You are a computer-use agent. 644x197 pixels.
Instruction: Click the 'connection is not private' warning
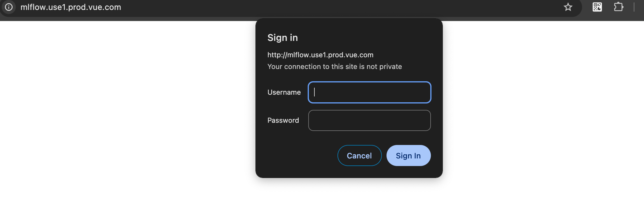coord(335,67)
